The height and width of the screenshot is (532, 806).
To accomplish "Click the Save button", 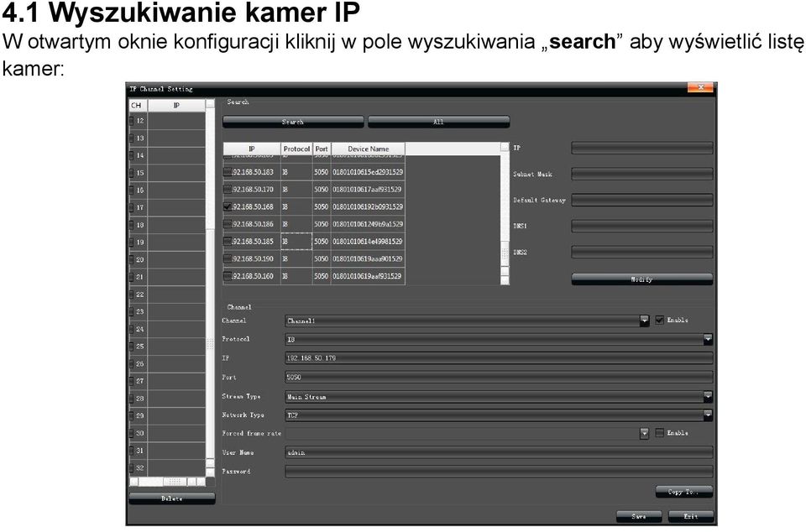I will [x=639, y=516].
